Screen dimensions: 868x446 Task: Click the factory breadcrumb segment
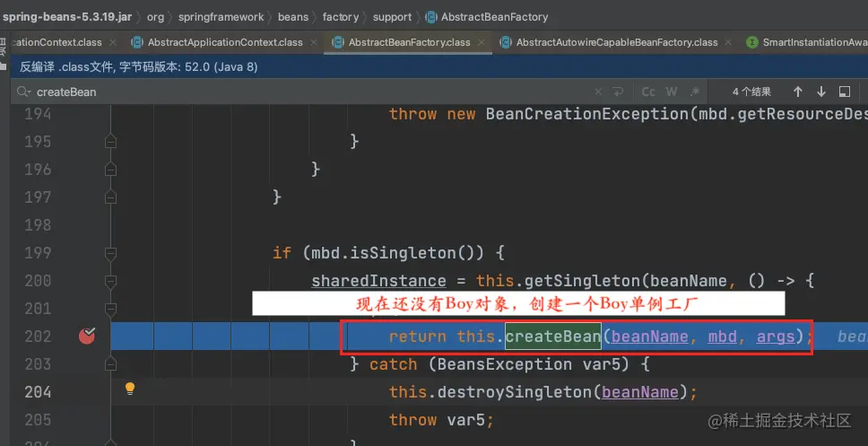pyautogui.click(x=341, y=17)
